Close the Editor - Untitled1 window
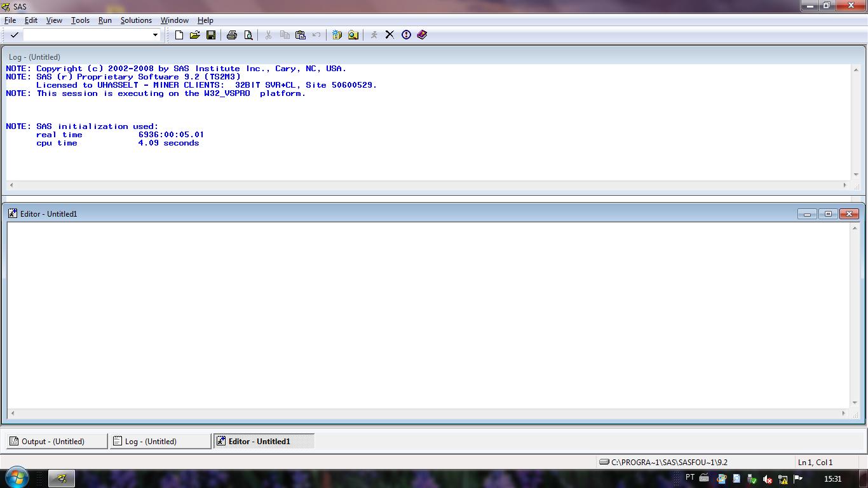Viewport: 868px width, 488px height. (849, 214)
